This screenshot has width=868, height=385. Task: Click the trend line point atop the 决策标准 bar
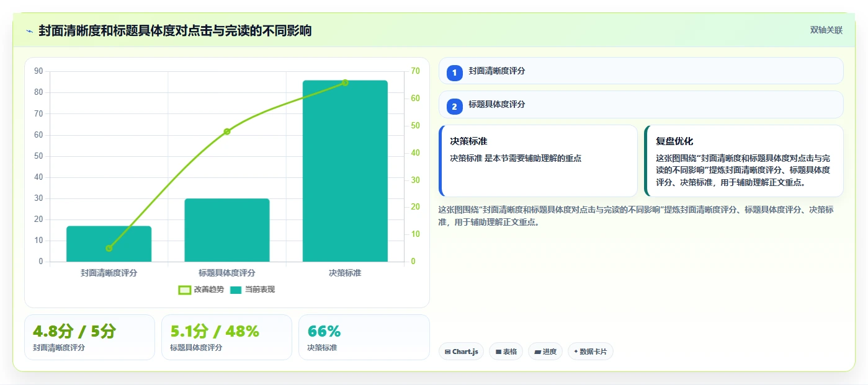tap(345, 82)
